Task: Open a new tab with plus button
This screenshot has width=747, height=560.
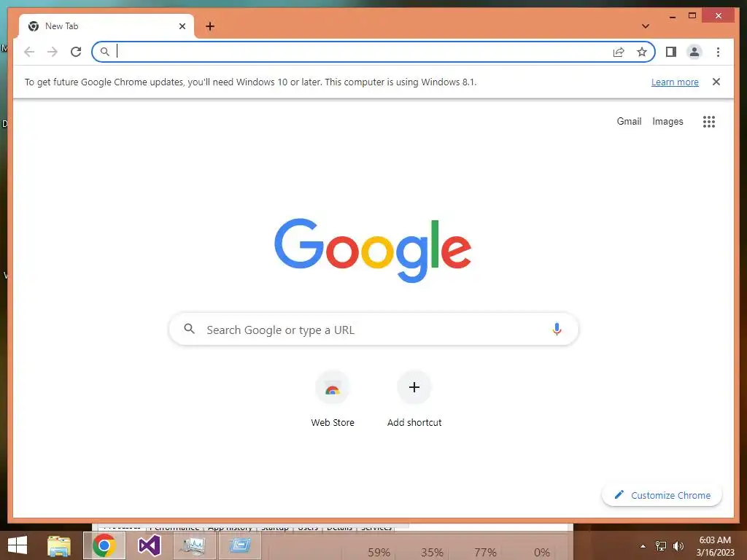Action: [x=210, y=26]
